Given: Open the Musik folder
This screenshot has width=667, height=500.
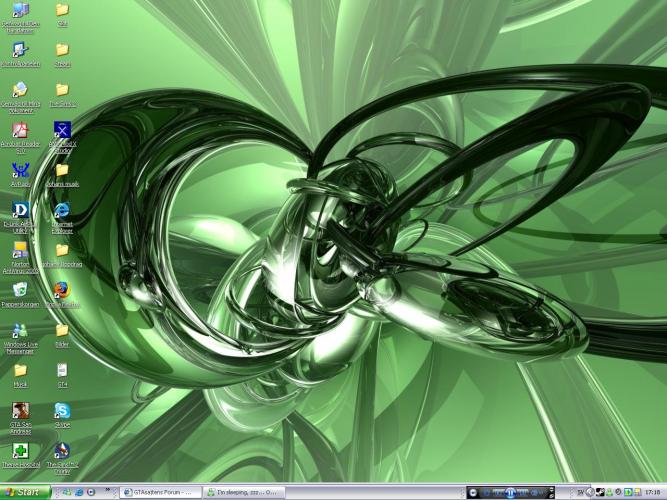Looking at the screenshot, I should pos(20,371).
